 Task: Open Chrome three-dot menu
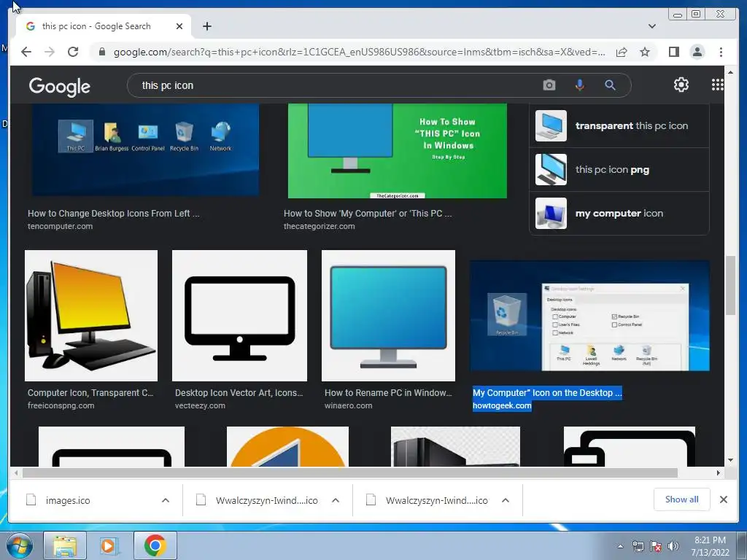coord(721,52)
